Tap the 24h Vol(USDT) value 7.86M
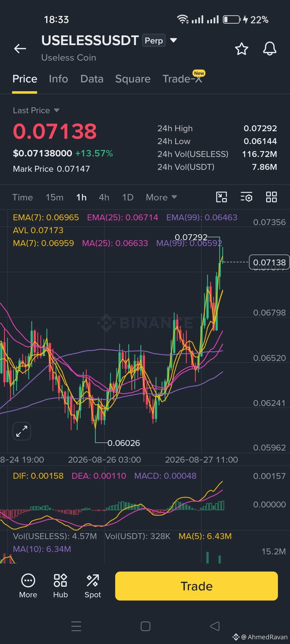Image resolution: width=290 pixels, height=644 pixels. click(x=264, y=167)
